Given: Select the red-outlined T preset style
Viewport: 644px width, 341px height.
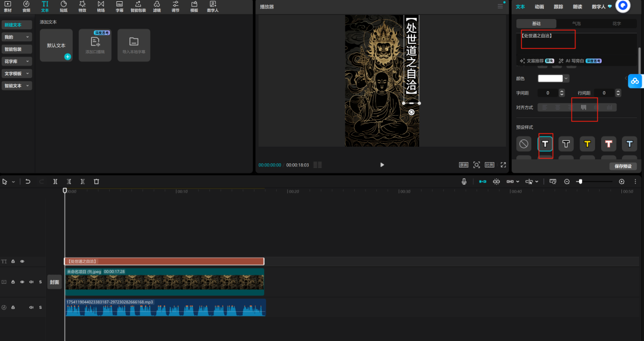Looking at the screenshot, I should point(608,144).
